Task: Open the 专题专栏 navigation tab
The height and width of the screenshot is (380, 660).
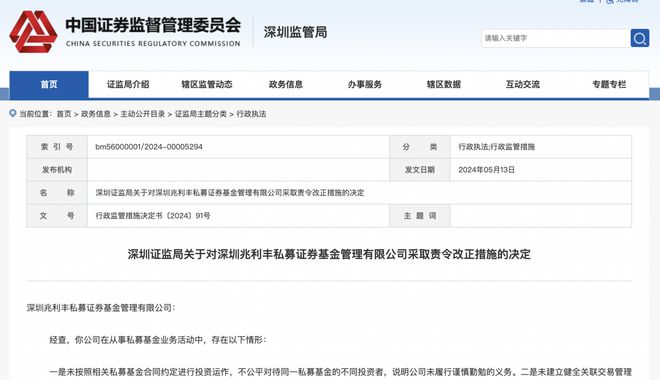Action: (609, 85)
